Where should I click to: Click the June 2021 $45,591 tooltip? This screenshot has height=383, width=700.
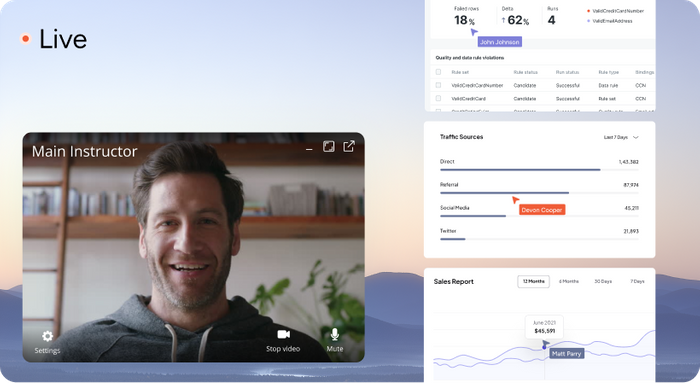point(544,327)
